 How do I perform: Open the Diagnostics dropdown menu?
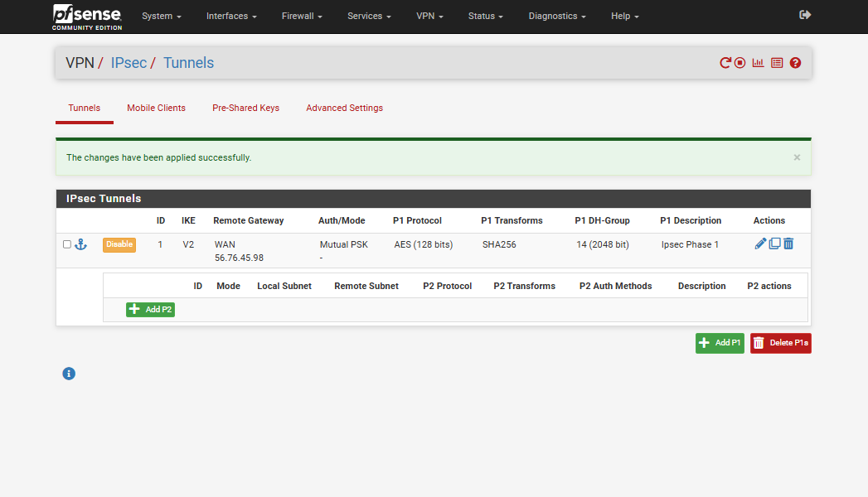(x=557, y=16)
